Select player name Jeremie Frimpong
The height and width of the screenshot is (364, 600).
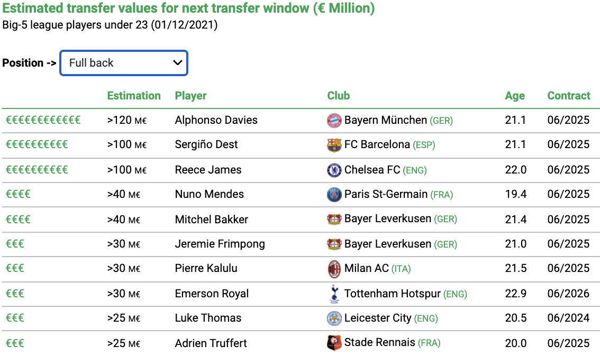[220, 244]
